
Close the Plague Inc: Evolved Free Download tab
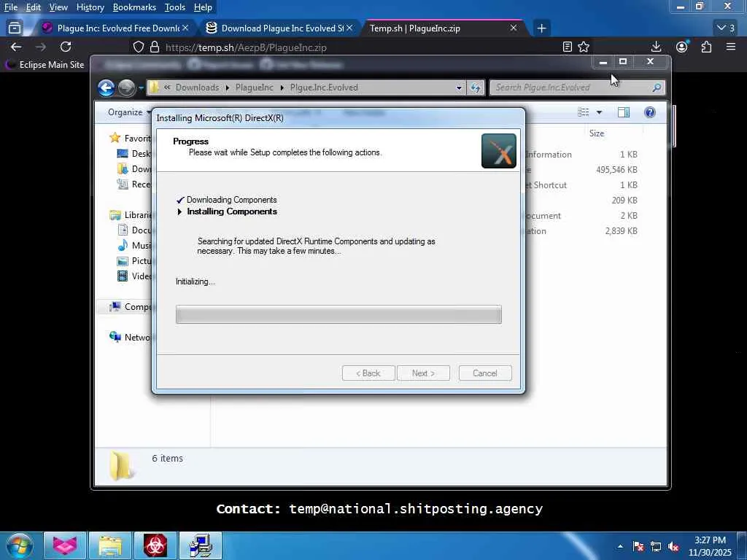pyautogui.click(x=185, y=28)
